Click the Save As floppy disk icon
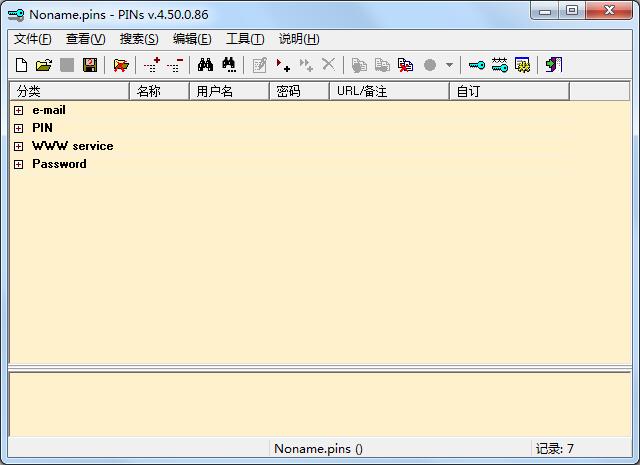The height and width of the screenshot is (465, 640). coord(90,65)
